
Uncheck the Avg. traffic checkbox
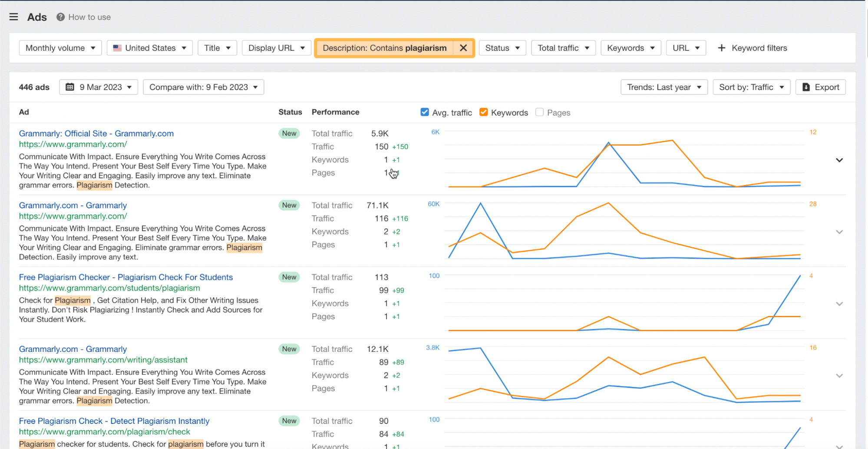pos(424,112)
